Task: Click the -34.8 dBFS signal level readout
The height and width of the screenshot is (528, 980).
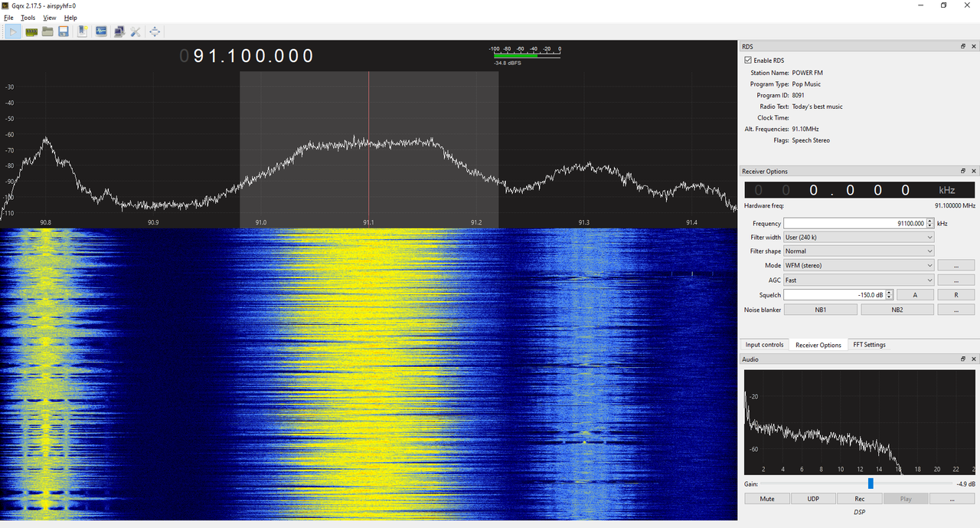Action: [508, 64]
